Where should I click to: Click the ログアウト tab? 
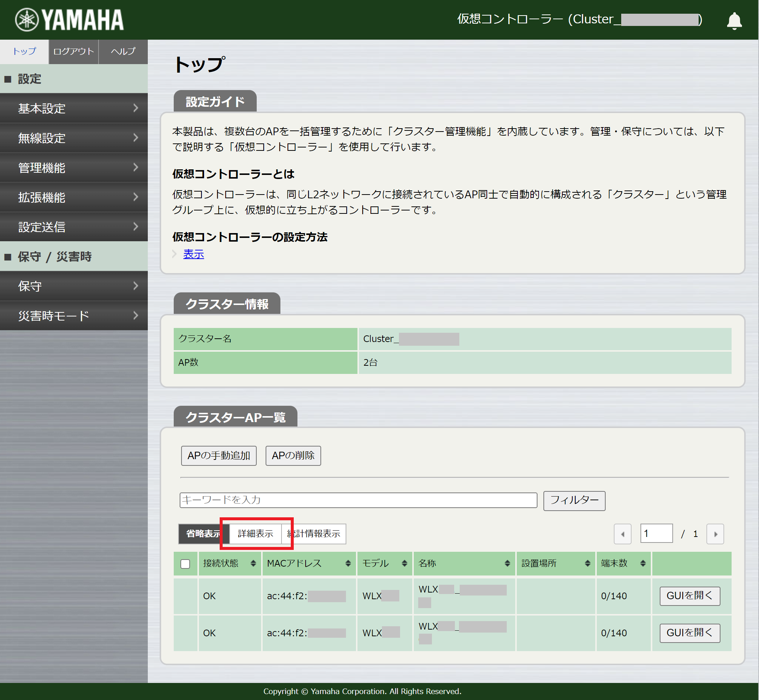73,51
